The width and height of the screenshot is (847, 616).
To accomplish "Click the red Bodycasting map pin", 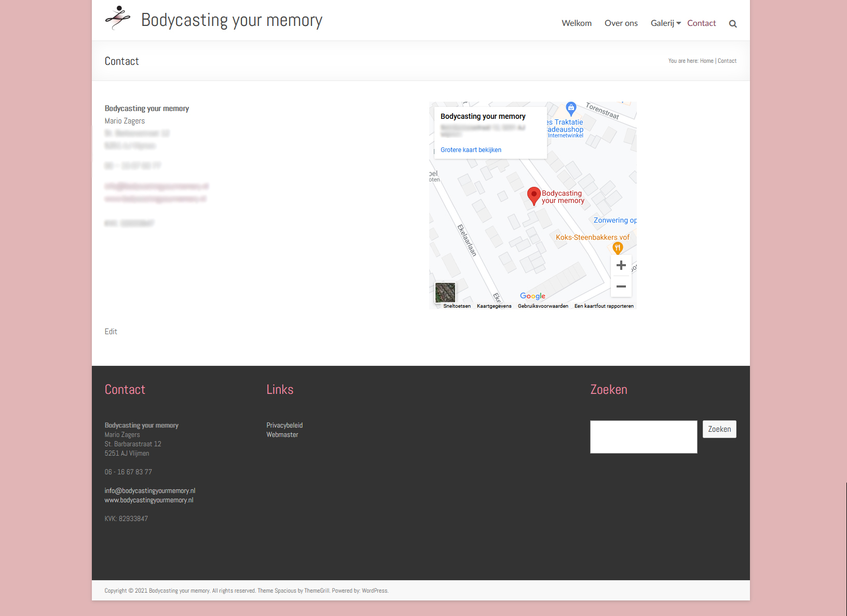I will point(534,196).
